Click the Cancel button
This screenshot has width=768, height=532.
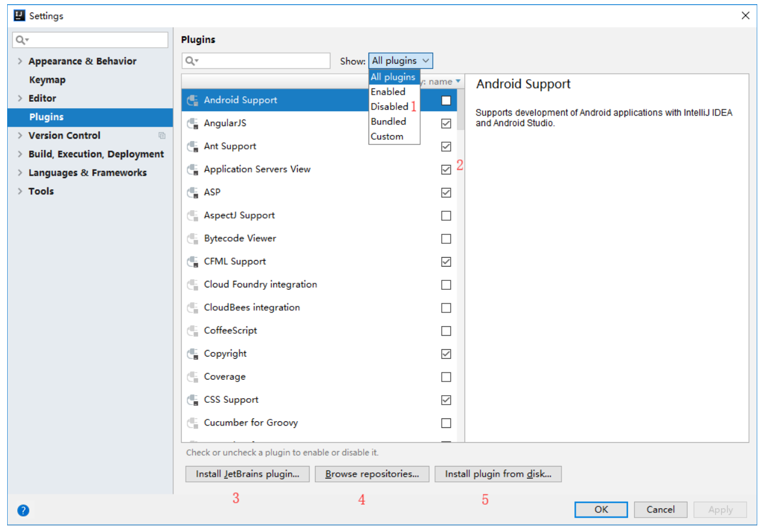(x=660, y=509)
